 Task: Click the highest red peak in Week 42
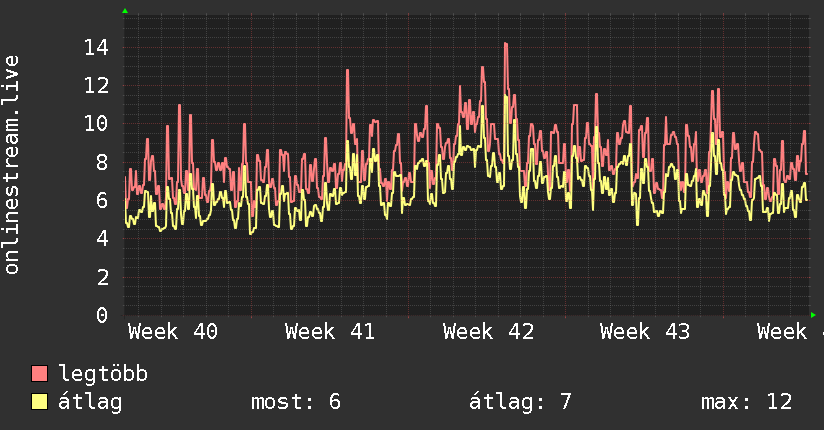pos(506,44)
